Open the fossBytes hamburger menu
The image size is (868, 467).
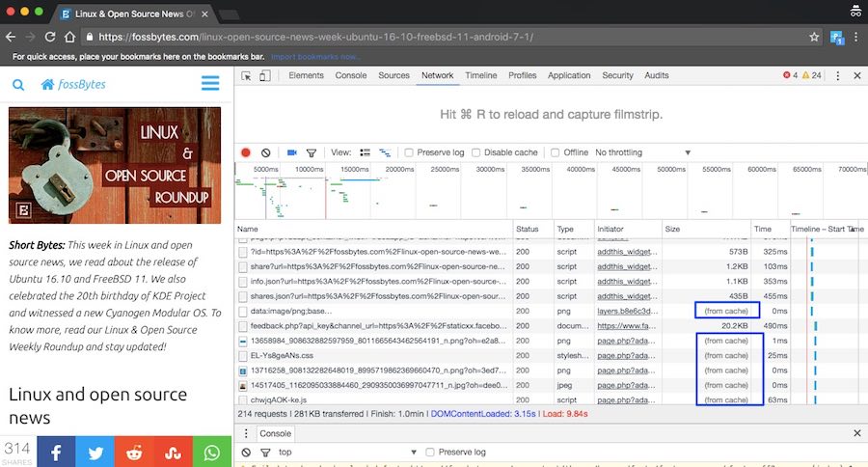click(x=210, y=84)
